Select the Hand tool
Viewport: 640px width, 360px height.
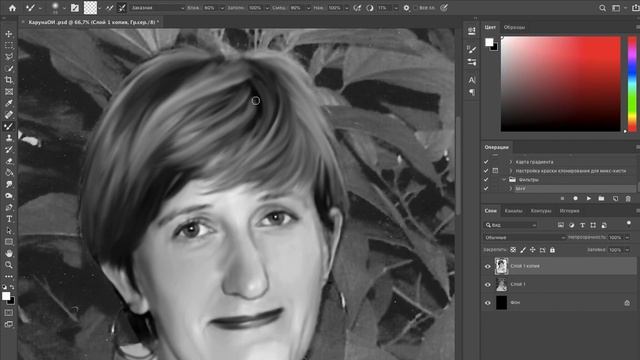pos(9,253)
